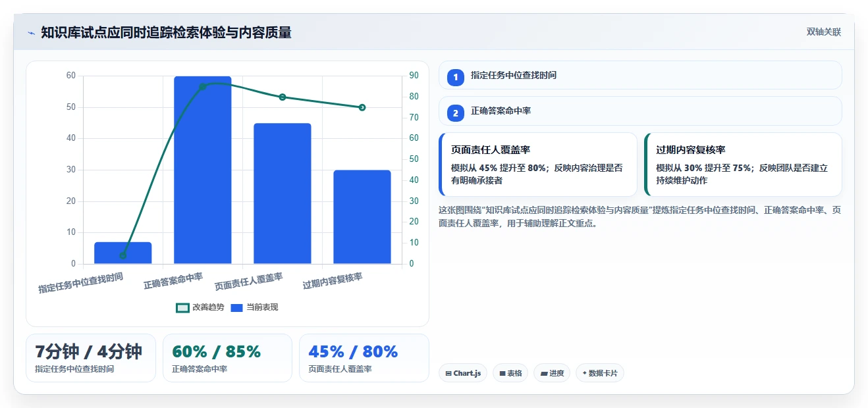
Task: Click the blue 当前表现 legend swatch
Action: pyautogui.click(x=237, y=307)
